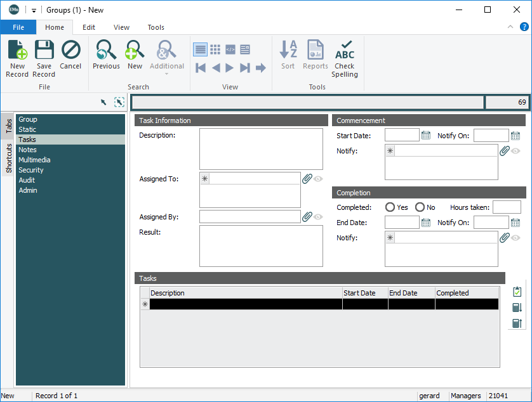Open calendar picker for Start Date

coord(426,135)
